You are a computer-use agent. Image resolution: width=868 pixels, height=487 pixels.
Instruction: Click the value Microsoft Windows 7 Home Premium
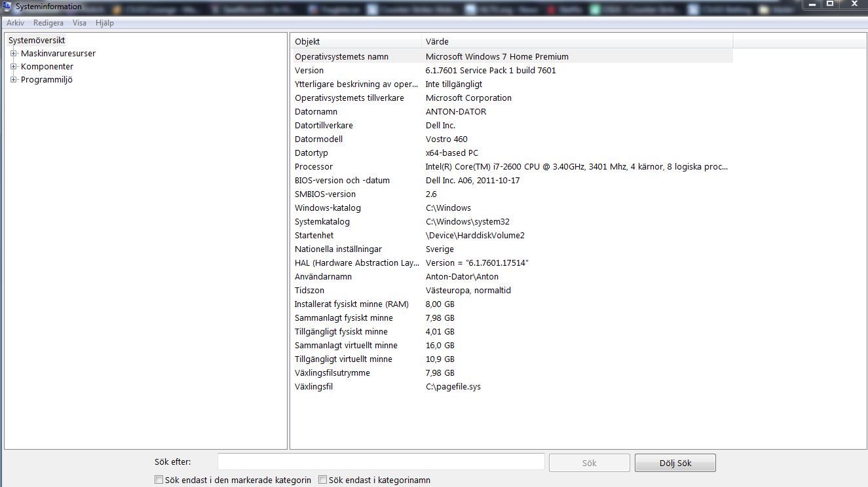click(x=497, y=57)
